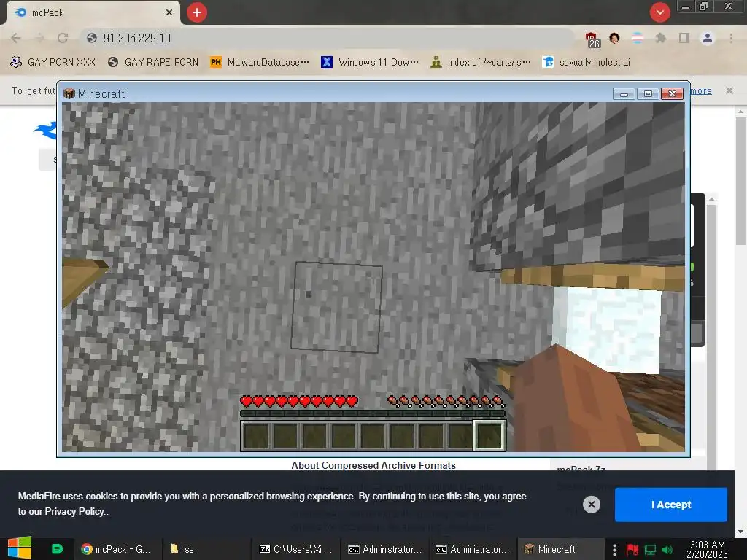The width and height of the screenshot is (747, 560).
Task: Close the mcPack tab
Action: [169, 13]
